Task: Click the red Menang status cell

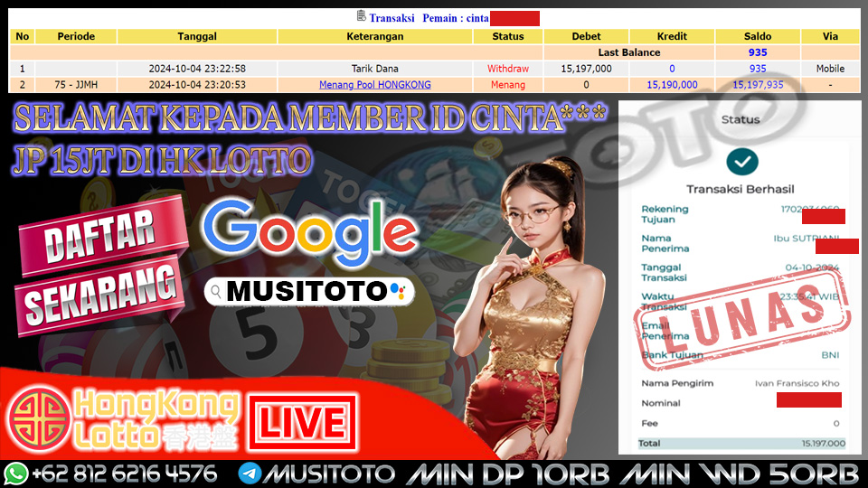Action: click(x=507, y=85)
